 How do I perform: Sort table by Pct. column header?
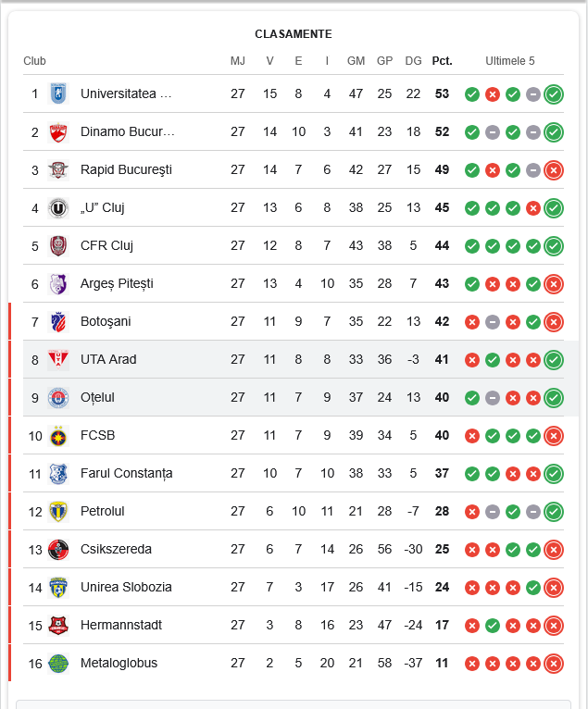442,61
